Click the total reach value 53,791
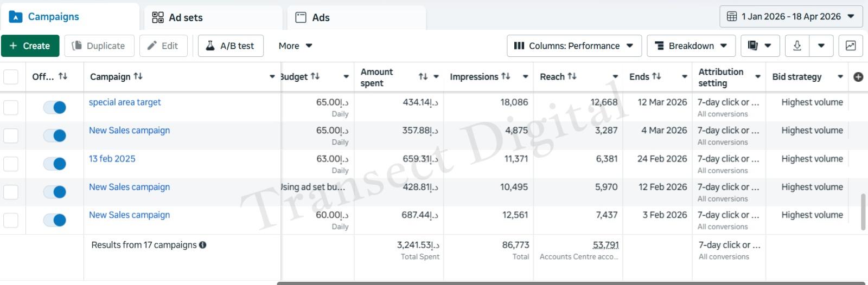 [x=606, y=245]
